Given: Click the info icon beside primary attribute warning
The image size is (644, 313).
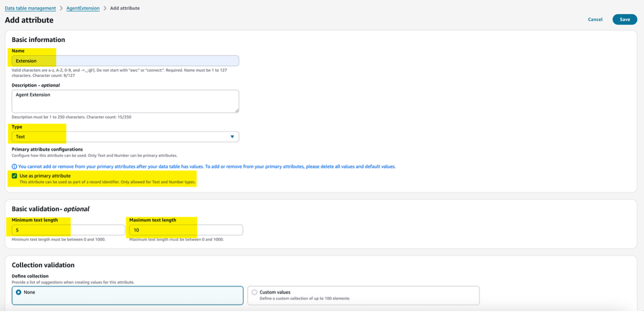Looking at the screenshot, I should pyautogui.click(x=14, y=166).
